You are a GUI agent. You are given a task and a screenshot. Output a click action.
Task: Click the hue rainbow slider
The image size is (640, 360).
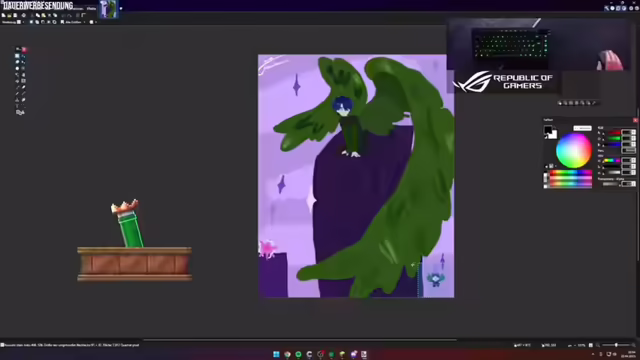coord(612,160)
